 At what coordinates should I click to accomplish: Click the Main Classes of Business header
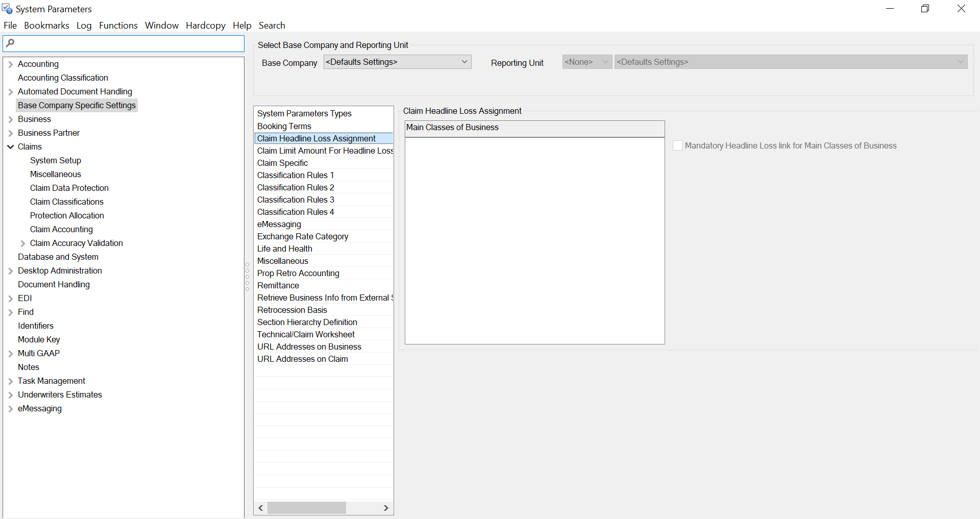534,128
